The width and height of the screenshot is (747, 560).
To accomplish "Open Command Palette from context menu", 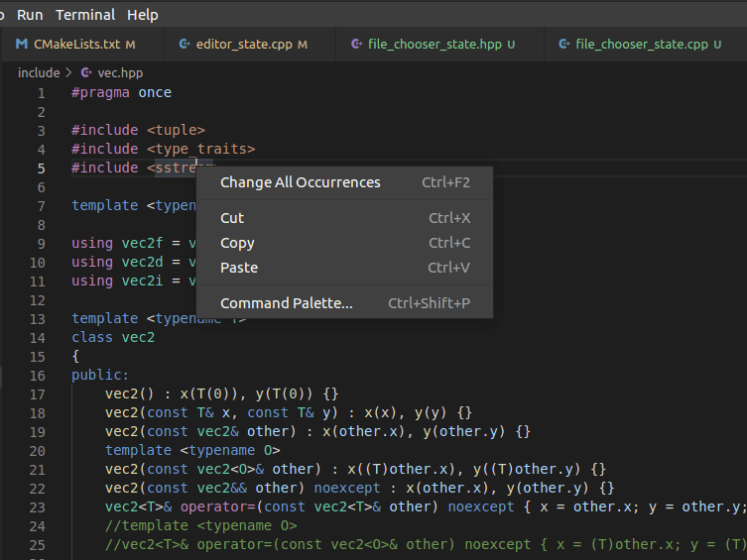I will coord(344,303).
